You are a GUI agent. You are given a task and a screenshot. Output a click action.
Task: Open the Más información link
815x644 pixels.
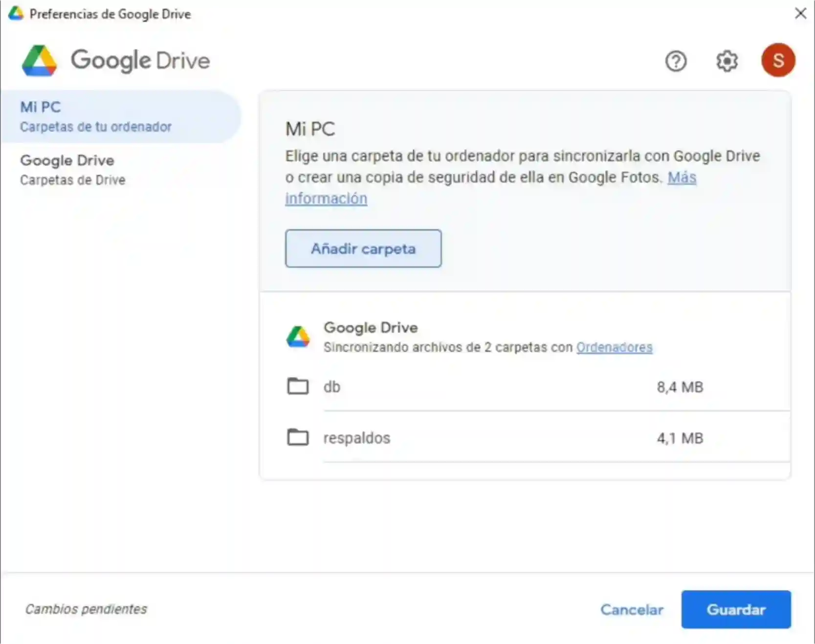[x=491, y=188]
